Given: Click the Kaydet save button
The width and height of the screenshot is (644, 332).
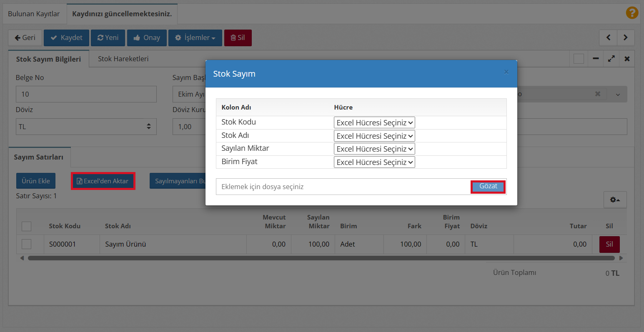Looking at the screenshot, I should click(x=66, y=37).
